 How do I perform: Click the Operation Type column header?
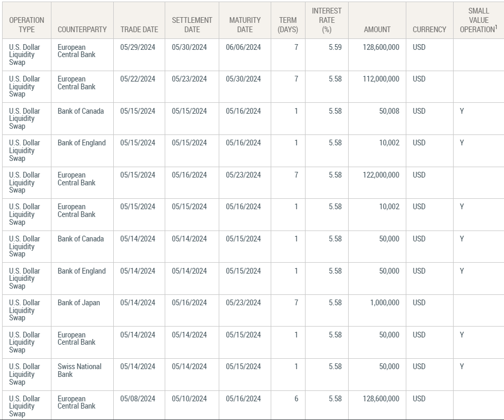(26, 24)
